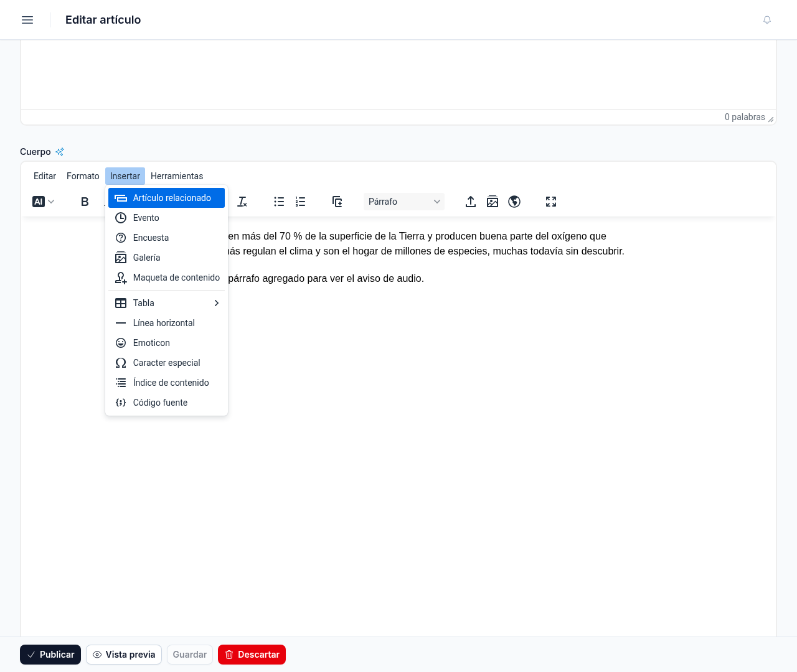Click the image gallery toolbar icon

coord(493,202)
